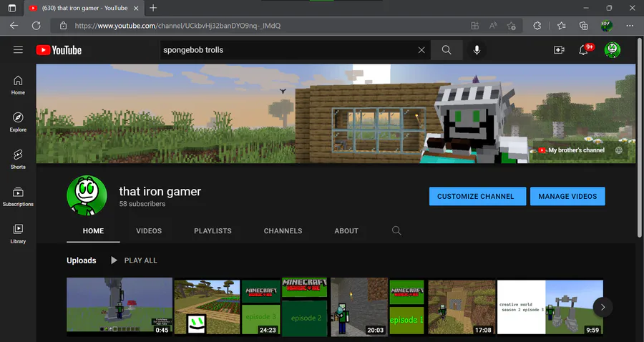Refresh the page
Image resolution: width=644 pixels, height=342 pixels.
36,26
